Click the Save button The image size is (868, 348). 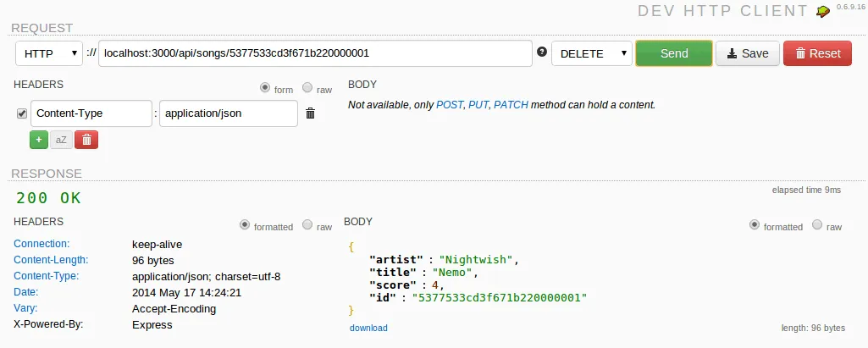tap(747, 53)
